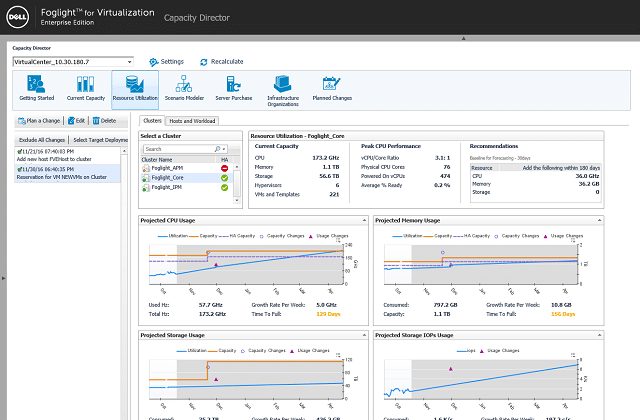
Task: Collapse the top header bar arrow
Action: pos(463,38)
